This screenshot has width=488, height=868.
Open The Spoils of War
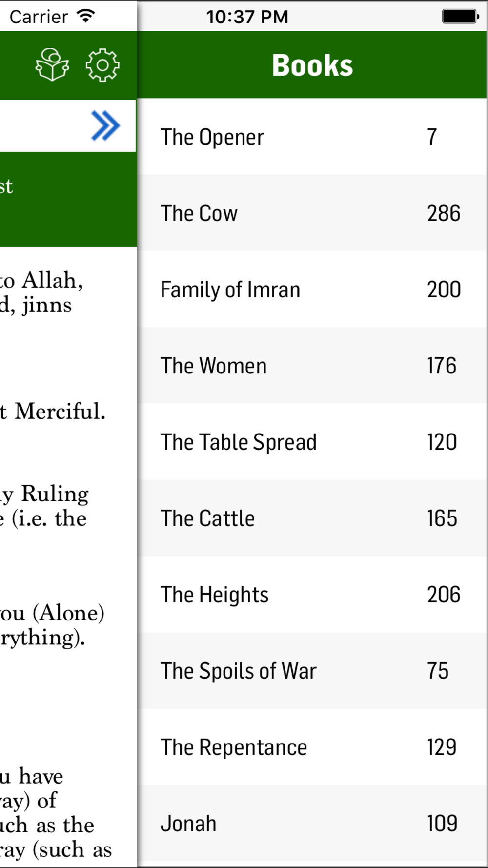click(x=239, y=671)
